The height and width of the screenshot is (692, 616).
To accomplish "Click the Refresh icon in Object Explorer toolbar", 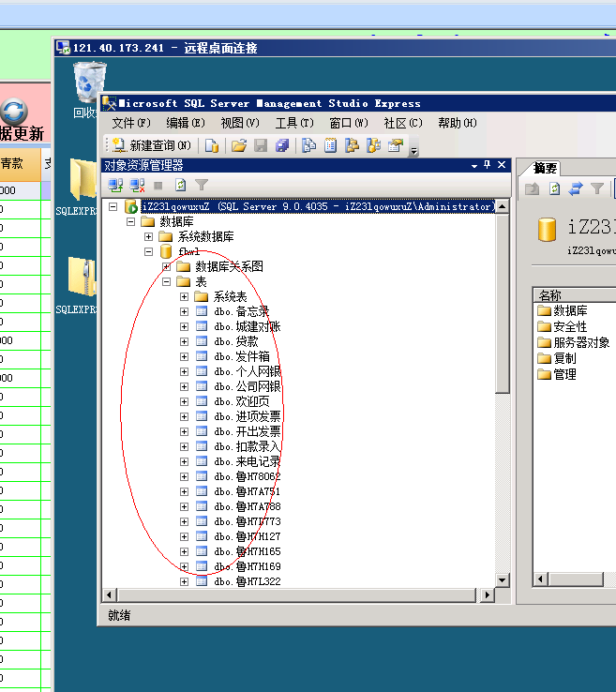I will (180, 186).
